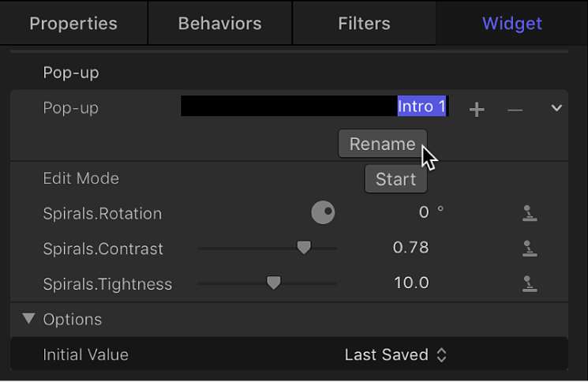Click the minus icon to remove snapshot
The width and height of the screenshot is (588, 382).
(515, 110)
